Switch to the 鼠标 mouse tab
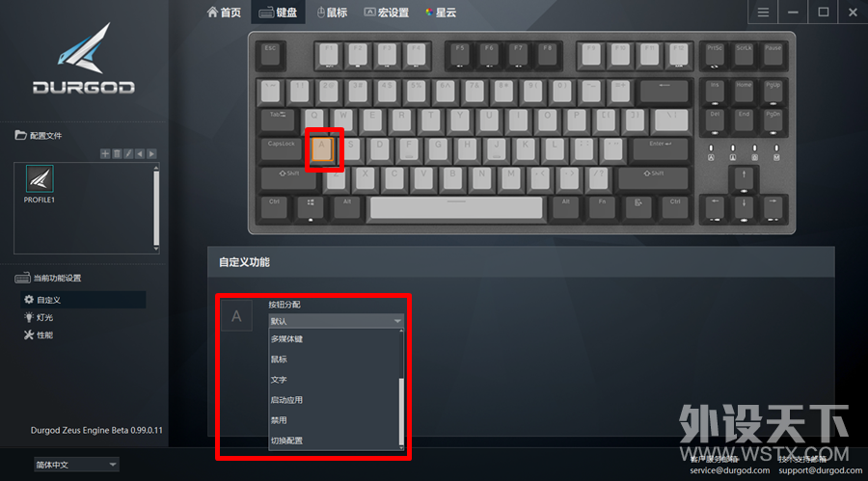 [x=332, y=13]
